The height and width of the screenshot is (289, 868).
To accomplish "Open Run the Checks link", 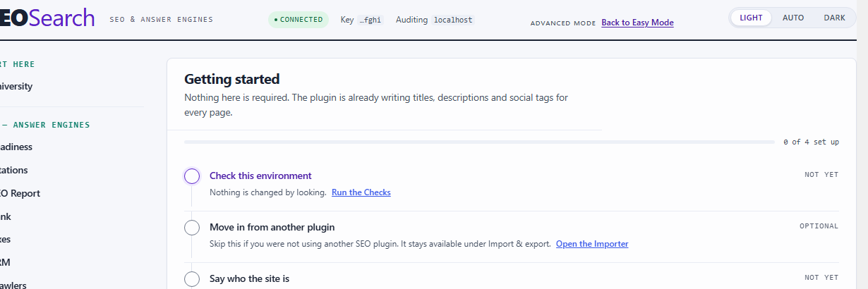I will (361, 192).
